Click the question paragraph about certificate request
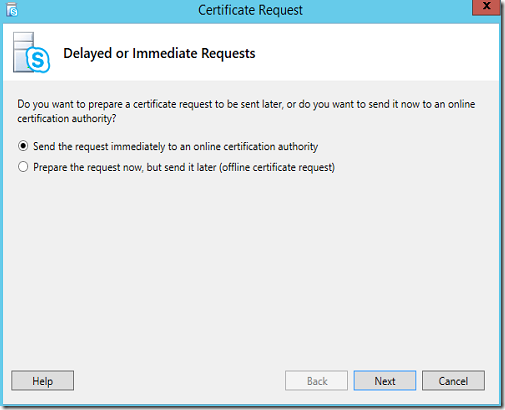 coord(246,111)
